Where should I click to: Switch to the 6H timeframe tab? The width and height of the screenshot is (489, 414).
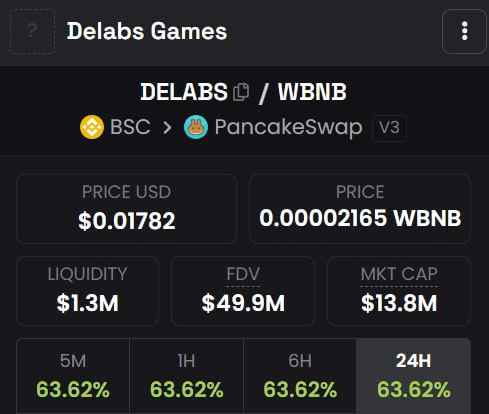[300, 376]
